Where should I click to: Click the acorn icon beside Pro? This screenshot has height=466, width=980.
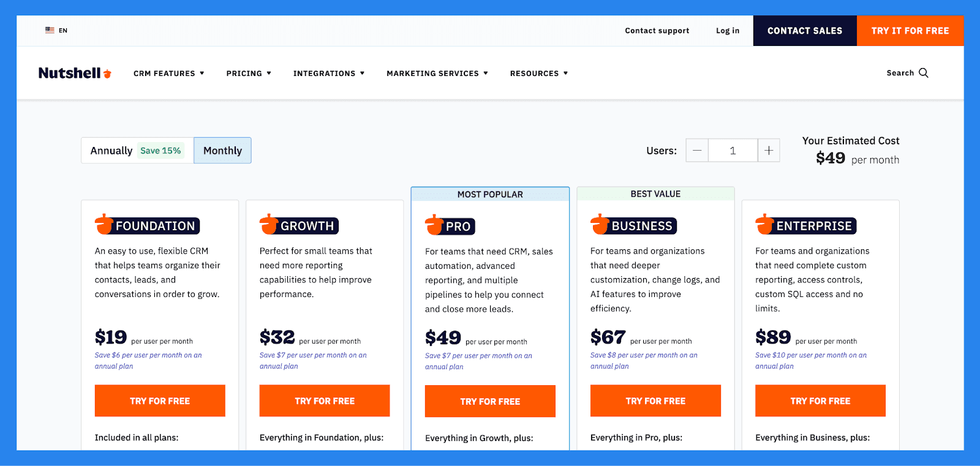point(434,225)
